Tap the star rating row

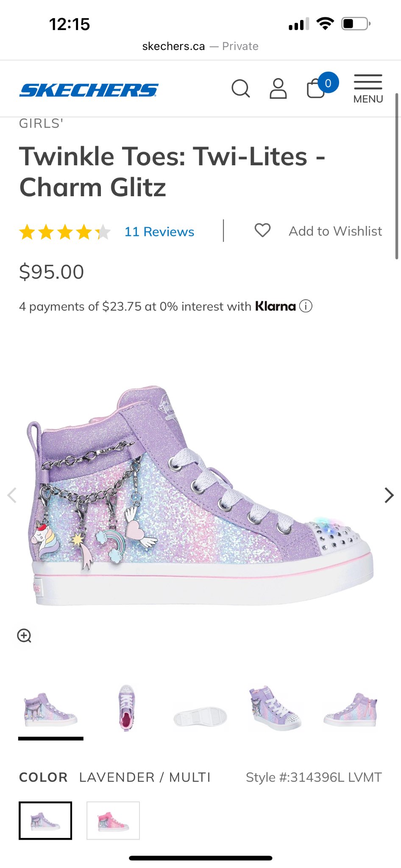[x=65, y=232]
